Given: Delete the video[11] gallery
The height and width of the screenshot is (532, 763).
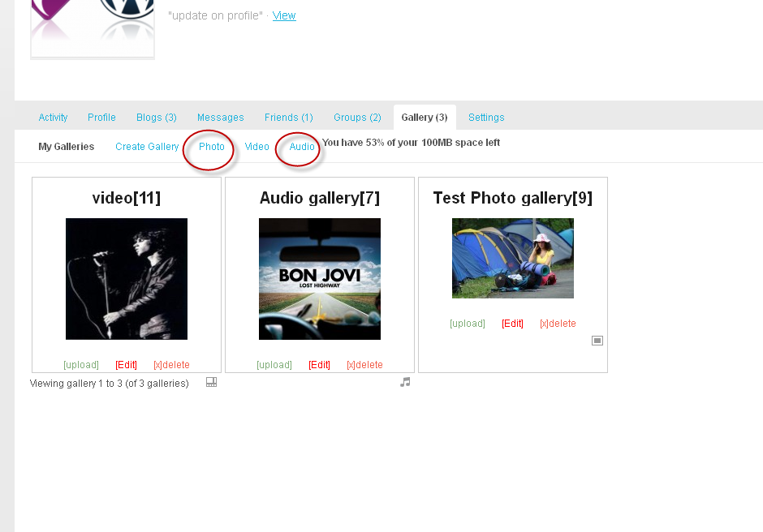Looking at the screenshot, I should 171,365.
